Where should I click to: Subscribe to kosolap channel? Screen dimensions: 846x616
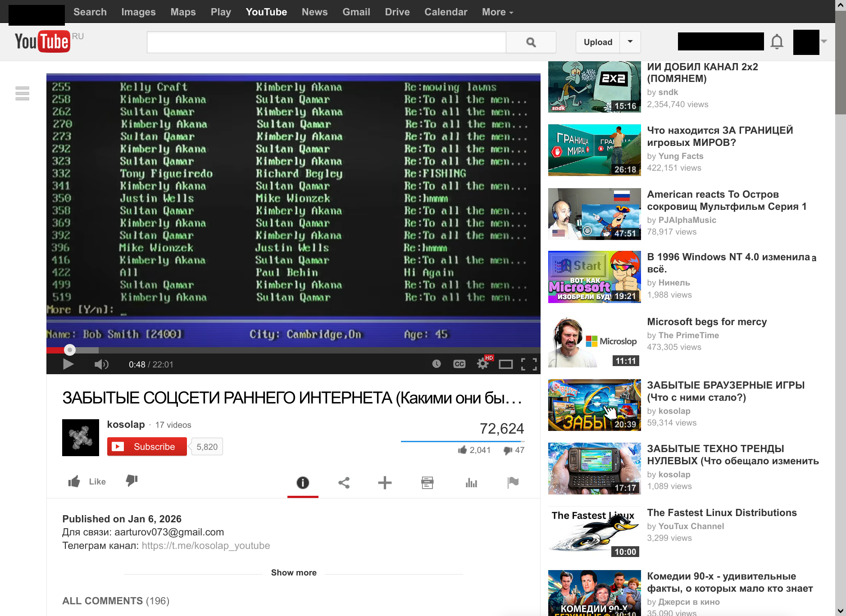[147, 447]
